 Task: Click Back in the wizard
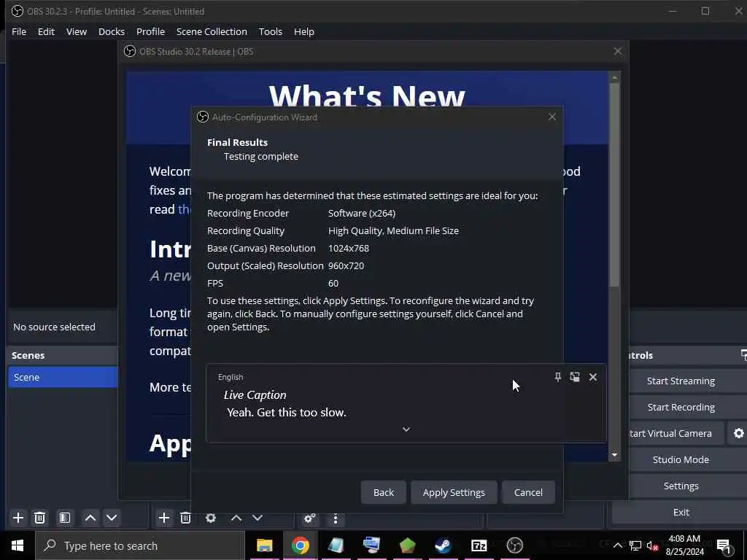(384, 492)
